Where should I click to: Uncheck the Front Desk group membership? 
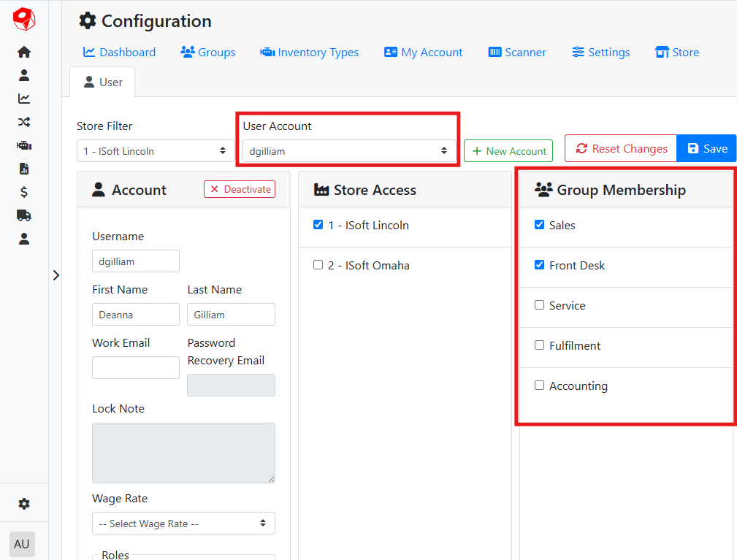coord(540,265)
